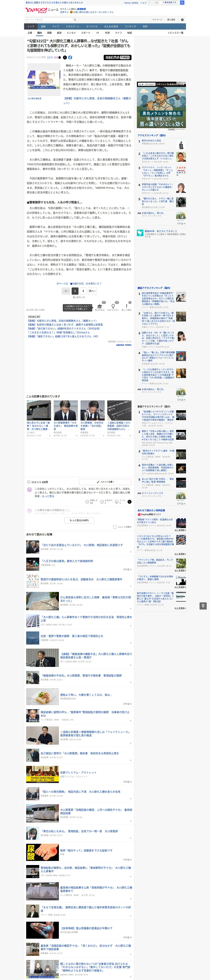Image resolution: width=210 pixels, height=980 pixels.
Task: Open the エキスパート navigation tab
Action: coord(72,27)
